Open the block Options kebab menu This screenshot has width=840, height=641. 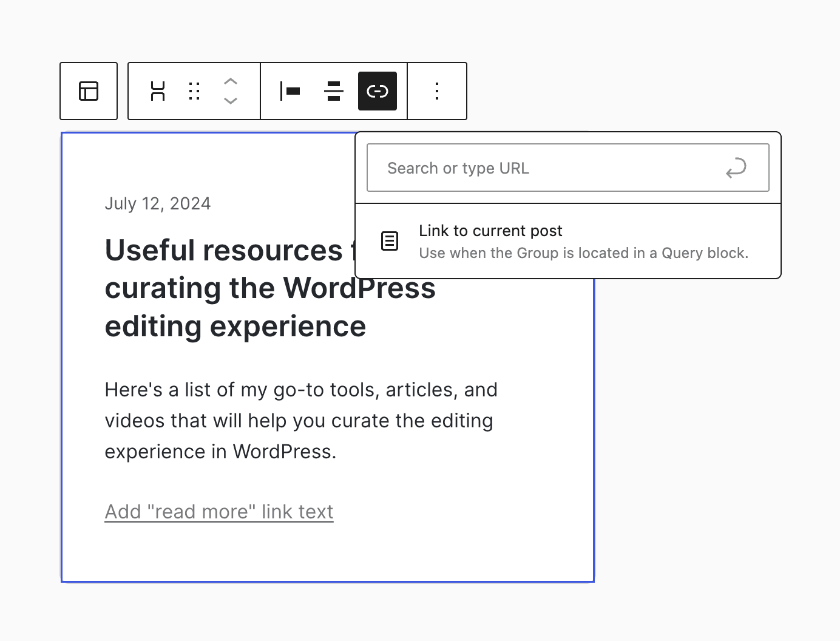click(x=436, y=91)
